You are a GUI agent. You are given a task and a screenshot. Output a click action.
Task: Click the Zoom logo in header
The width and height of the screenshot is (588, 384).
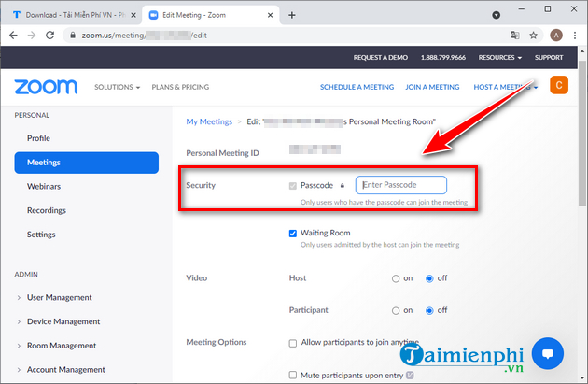[x=46, y=87]
